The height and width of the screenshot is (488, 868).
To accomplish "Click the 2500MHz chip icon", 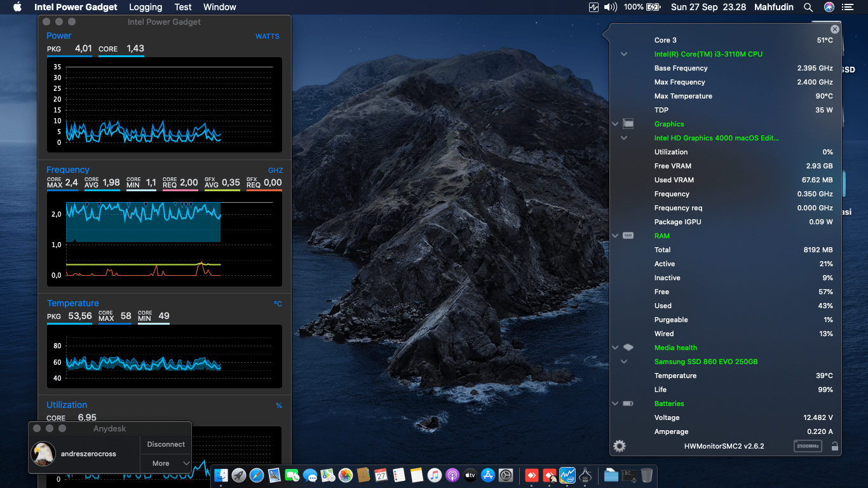I will point(808,446).
